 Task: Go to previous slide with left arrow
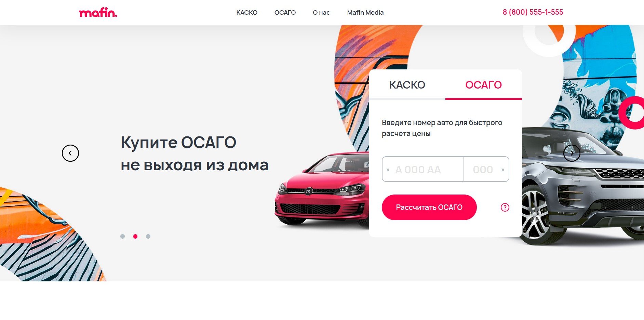[x=70, y=153]
